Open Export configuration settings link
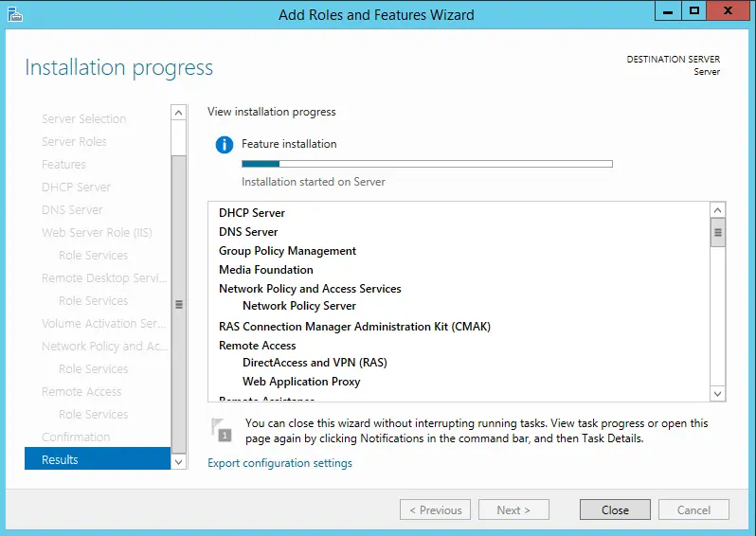The image size is (756, 536). coord(279,463)
